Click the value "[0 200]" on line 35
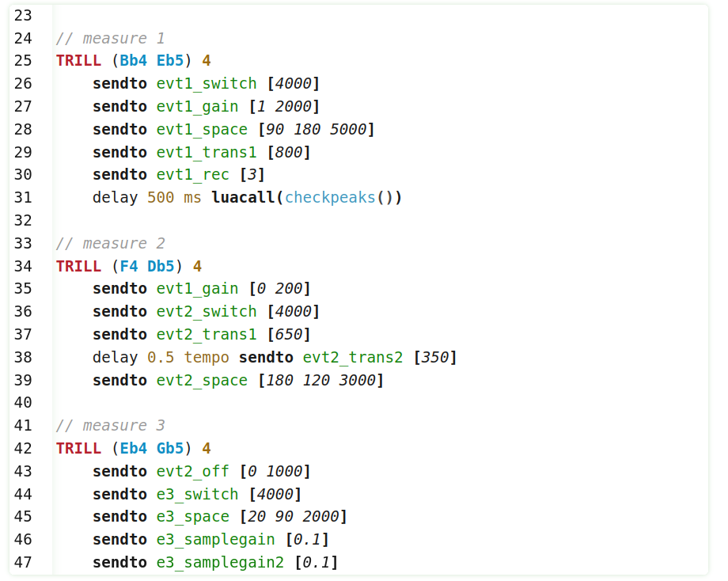This screenshot has height=581, width=728. click(279, 289)
